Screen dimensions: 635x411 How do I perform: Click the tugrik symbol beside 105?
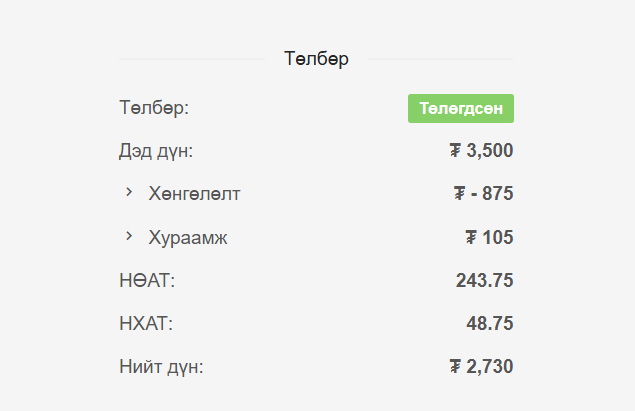point(471,238)
